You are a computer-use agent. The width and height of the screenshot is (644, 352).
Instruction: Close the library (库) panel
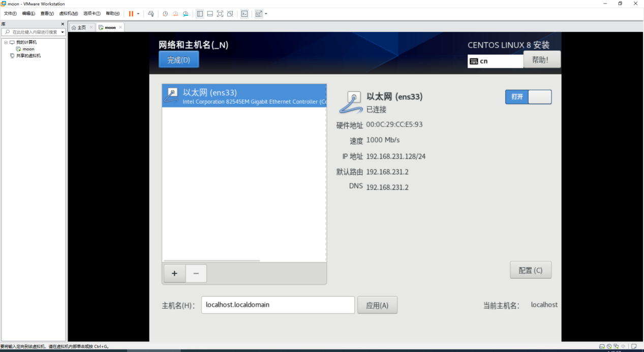coord(63,24)
